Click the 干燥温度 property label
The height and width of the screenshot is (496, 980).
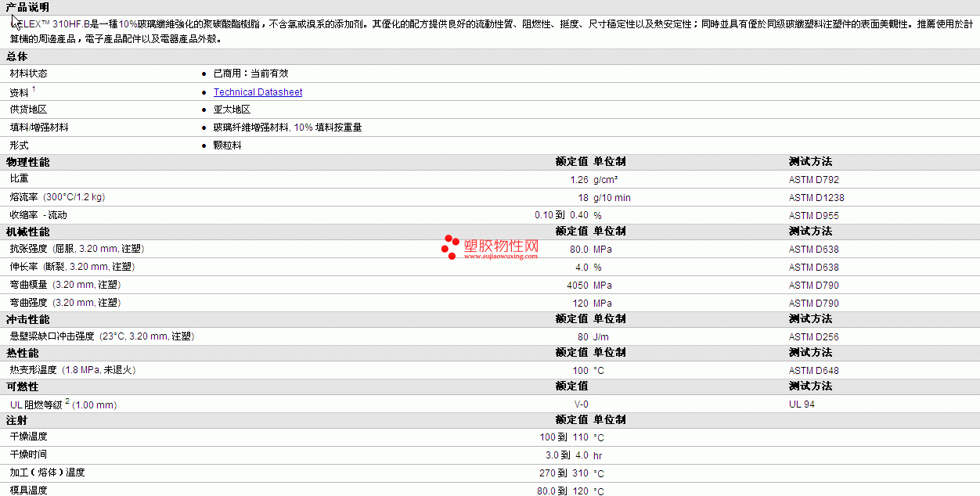click(x=28, y=437)
